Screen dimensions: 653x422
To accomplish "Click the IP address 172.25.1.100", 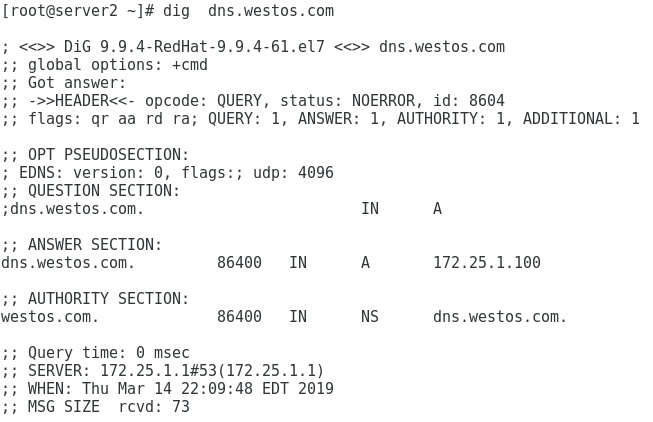I will click(x=487, y=263).
